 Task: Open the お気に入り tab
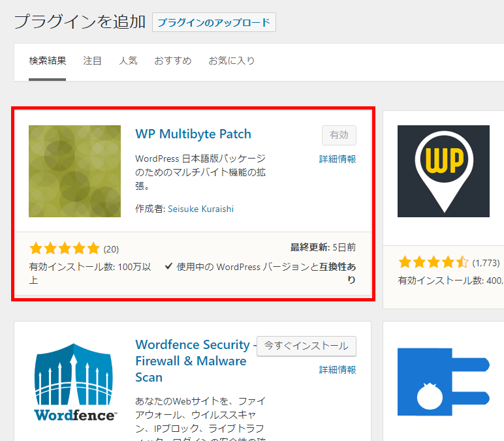[231, 61]
